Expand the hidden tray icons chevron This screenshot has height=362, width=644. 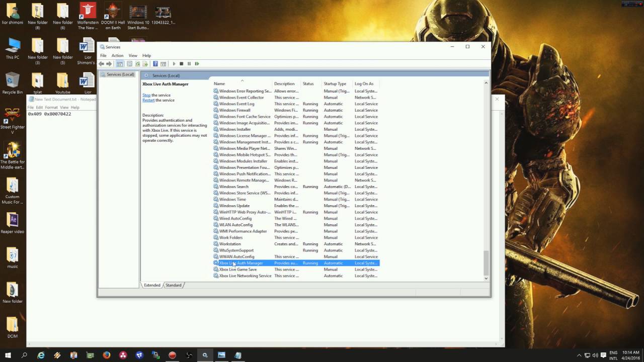click(x=579, y=355)
